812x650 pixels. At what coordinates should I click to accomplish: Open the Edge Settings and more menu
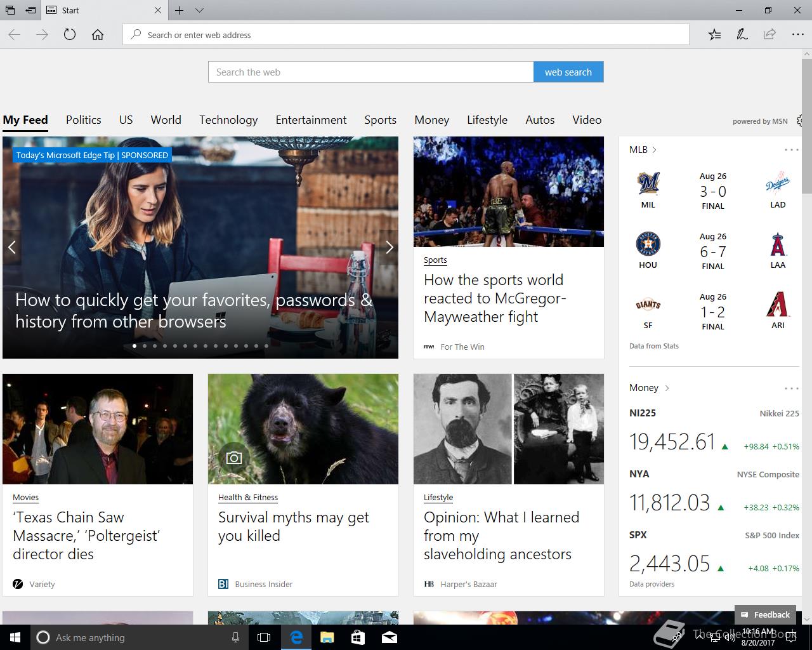(797, 35)
